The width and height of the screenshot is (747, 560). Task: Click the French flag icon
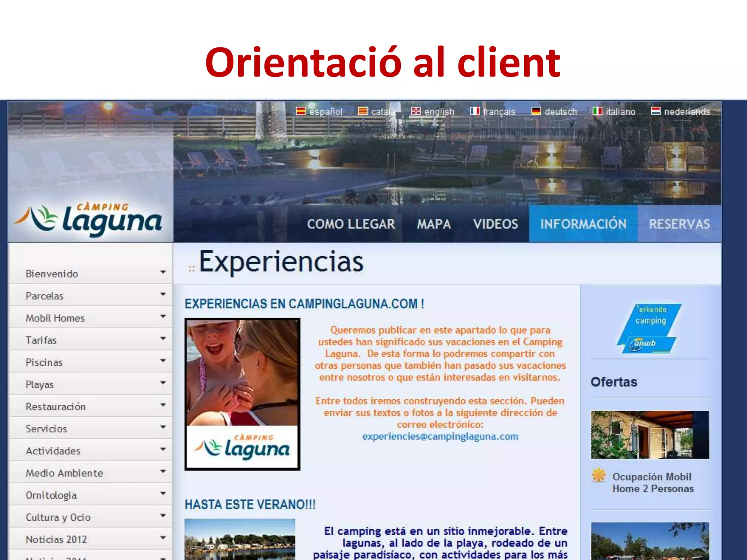click(x=475, y=111)
